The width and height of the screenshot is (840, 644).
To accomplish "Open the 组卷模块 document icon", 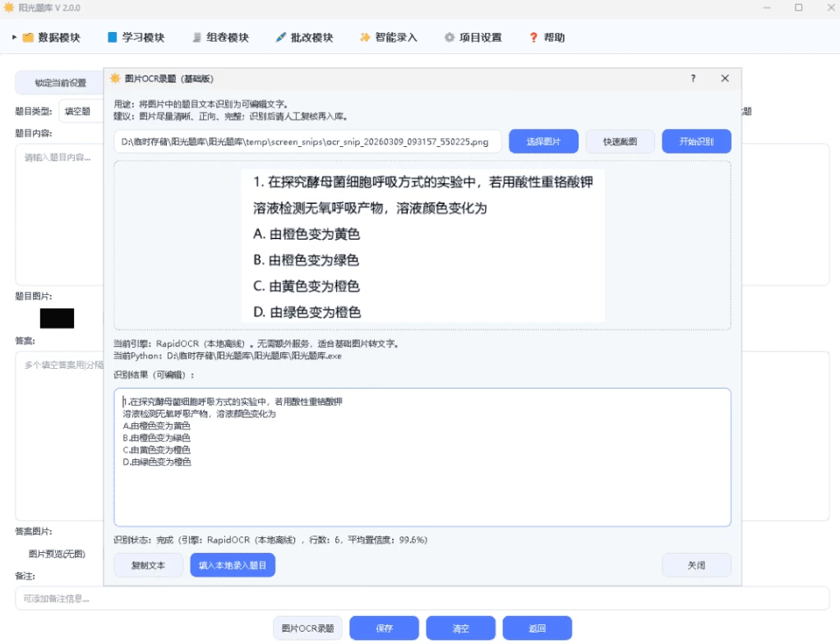I will click(x=196, y=36).
